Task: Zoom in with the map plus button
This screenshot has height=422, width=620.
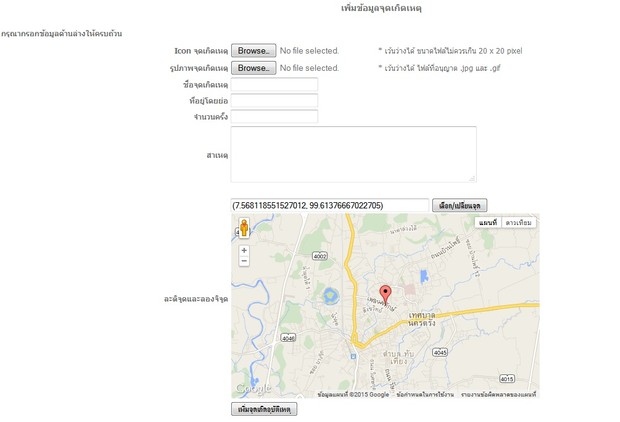Action: pyautogui.click(x=244, y=250)
